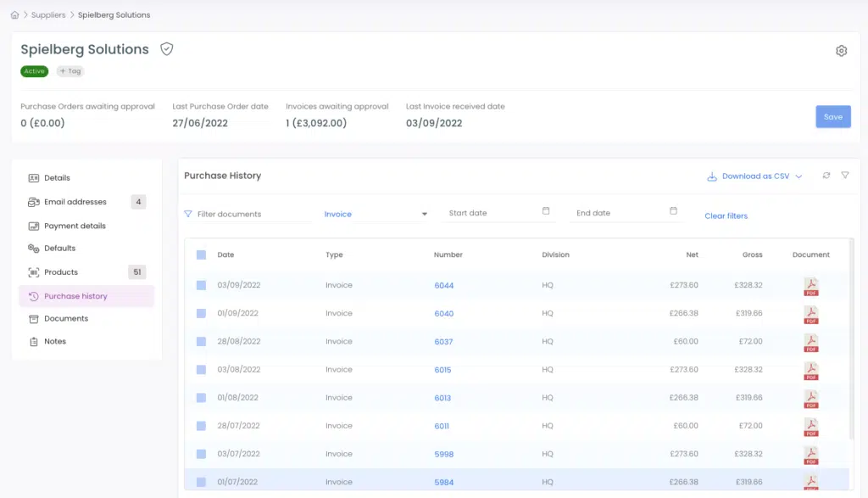Open the filter funnel in Purchase History header
The image size is (868, 498).
click(x=845, y=175)
